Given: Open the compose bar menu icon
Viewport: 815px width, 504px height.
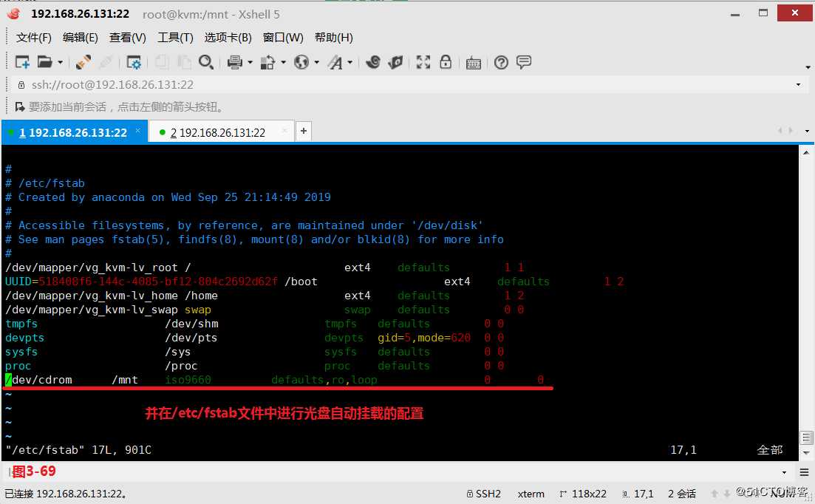Looking at the screenshot, I should click(804, 472).
